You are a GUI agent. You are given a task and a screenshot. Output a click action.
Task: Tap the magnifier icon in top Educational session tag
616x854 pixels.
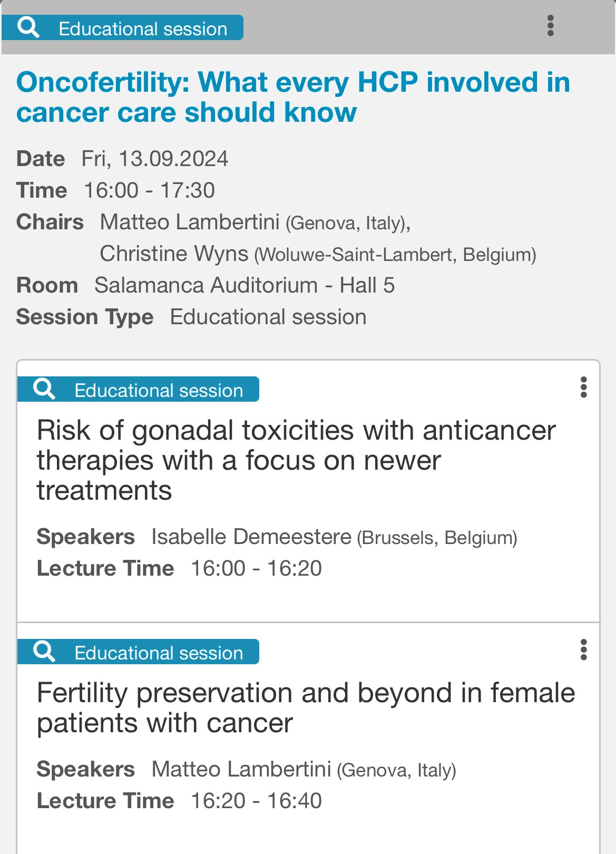(28, 27)
